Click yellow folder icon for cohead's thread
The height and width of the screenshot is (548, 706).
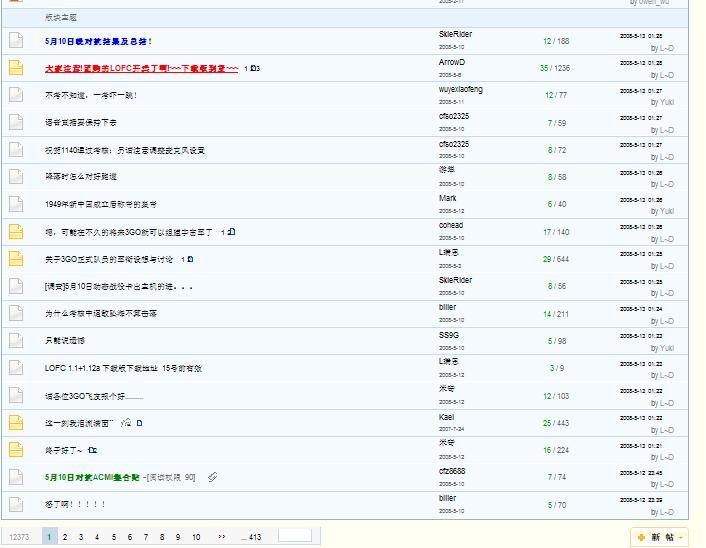(15, 232)
